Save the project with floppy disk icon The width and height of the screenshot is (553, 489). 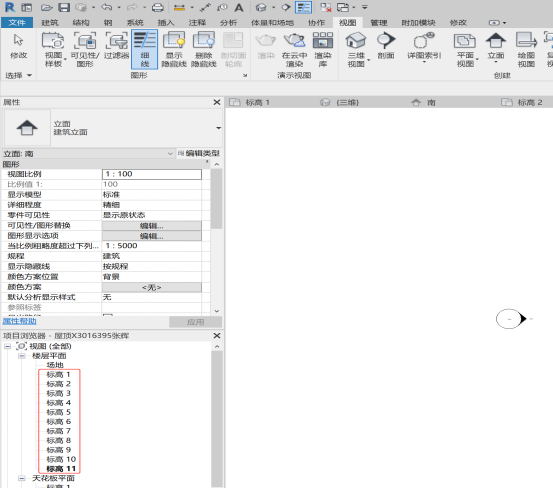pyautogui.click(x=64, y=7)
